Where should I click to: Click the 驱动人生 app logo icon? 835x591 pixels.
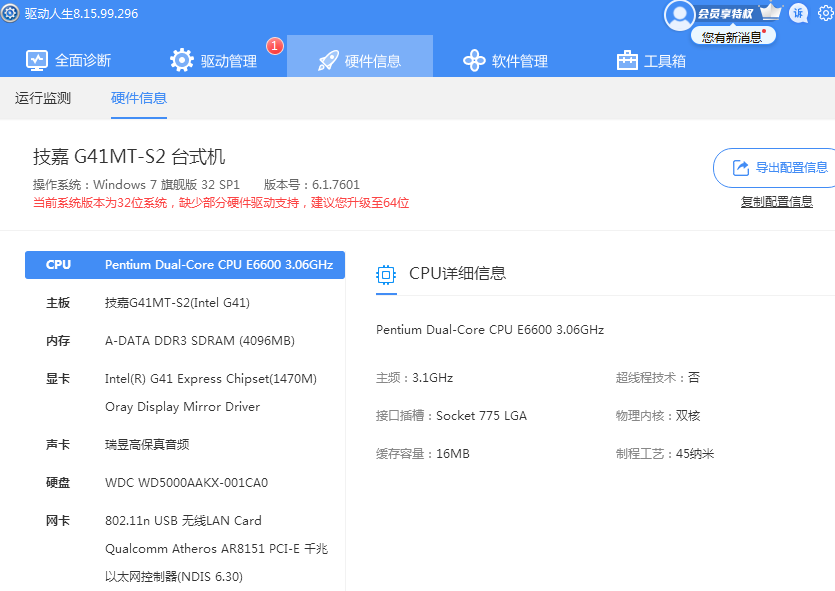pyautogui.click(x=10, y=13)
